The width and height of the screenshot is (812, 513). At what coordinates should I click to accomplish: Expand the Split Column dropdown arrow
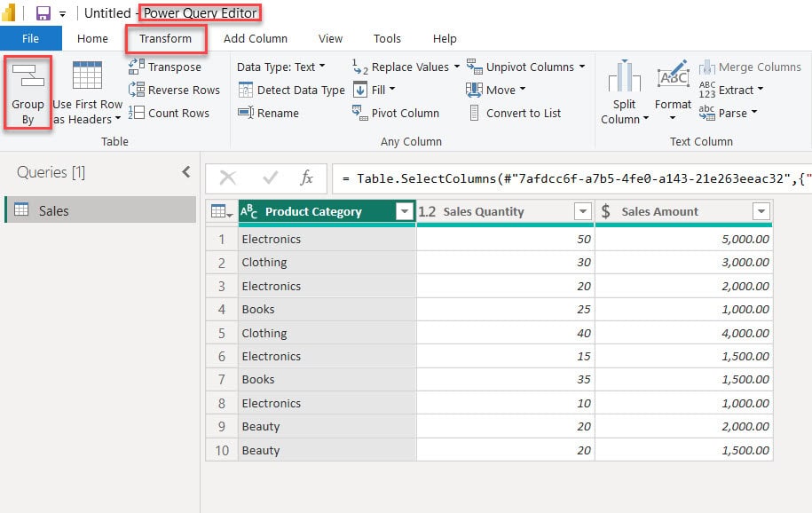(x=646, y=118)
